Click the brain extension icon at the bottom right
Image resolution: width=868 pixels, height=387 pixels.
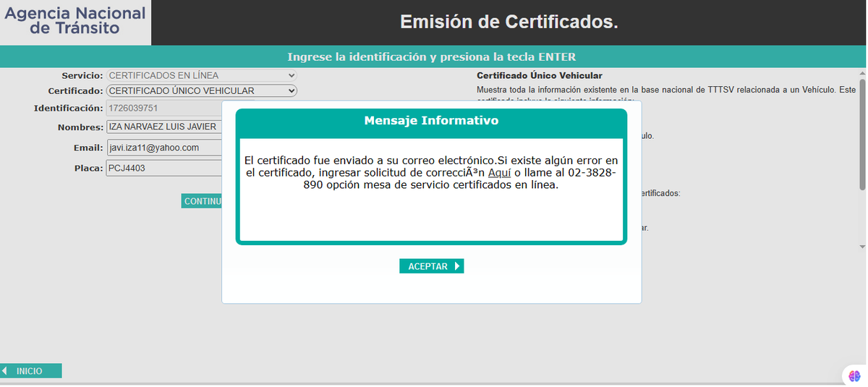(854, 375)
